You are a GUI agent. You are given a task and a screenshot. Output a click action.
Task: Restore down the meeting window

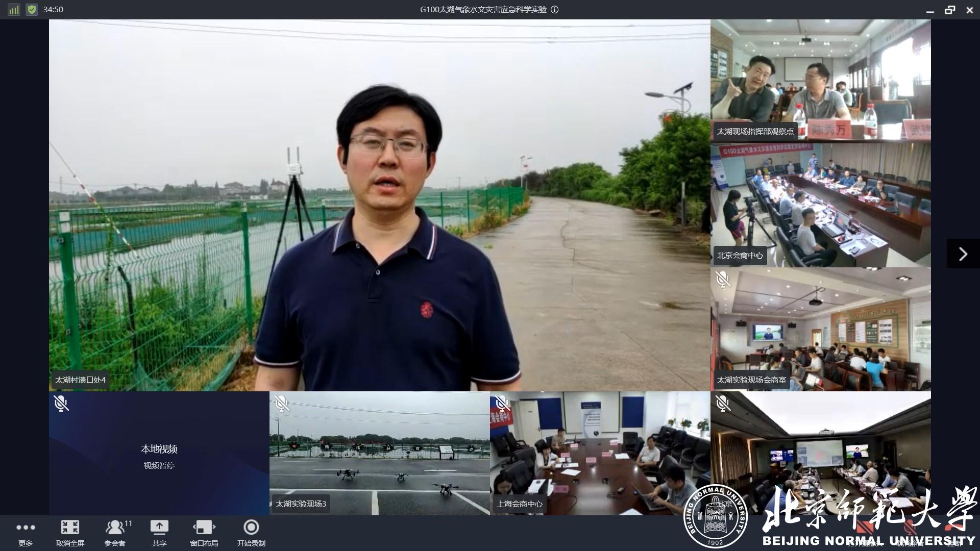pyautogui.click(x=949, y=10)
